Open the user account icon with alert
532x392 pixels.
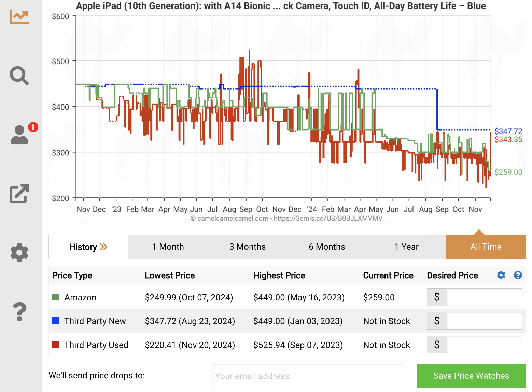pyautogui.click(x=20, y=135)
